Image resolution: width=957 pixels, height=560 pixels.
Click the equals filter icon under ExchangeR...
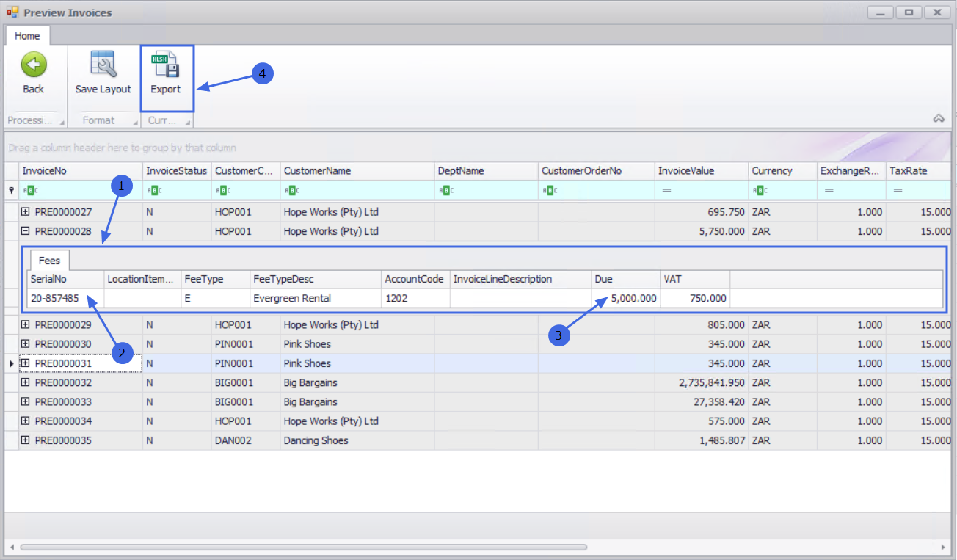[x=829, y=190]
